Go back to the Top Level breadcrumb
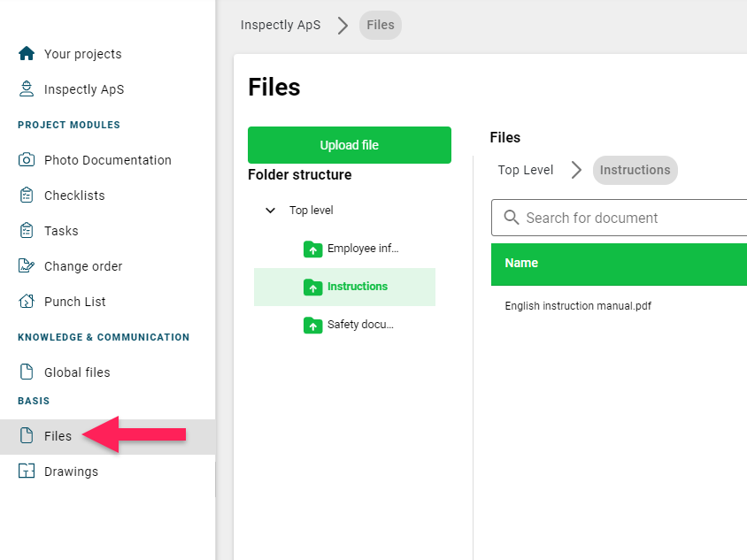This screenshot has height=560, width=747. pyautogui.click(x=526, y=170)
